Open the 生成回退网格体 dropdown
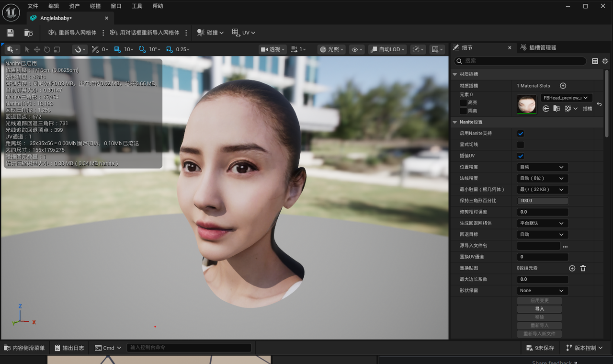Viewport: 613px width, 364px height. pyautogui.click(x=543, y=223)
